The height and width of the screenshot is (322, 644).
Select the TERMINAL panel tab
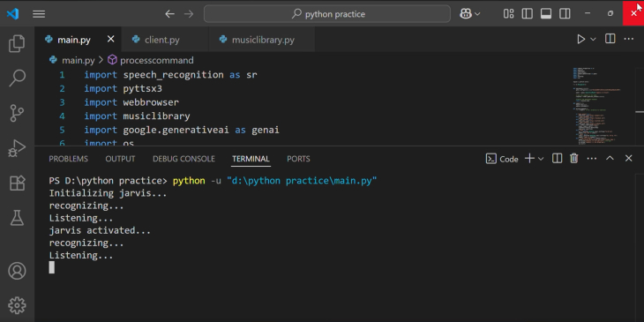point(251,159)
